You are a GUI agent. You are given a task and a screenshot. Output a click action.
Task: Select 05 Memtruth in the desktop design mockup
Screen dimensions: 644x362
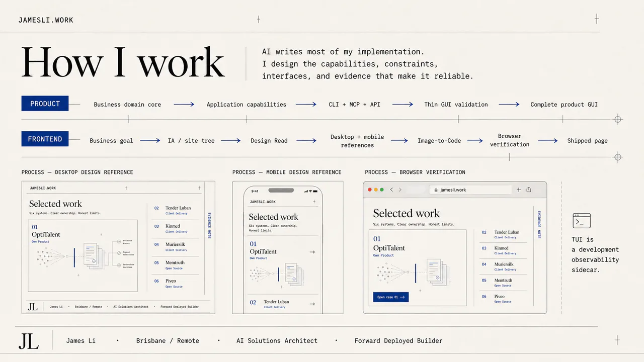(x=175, y=265)
